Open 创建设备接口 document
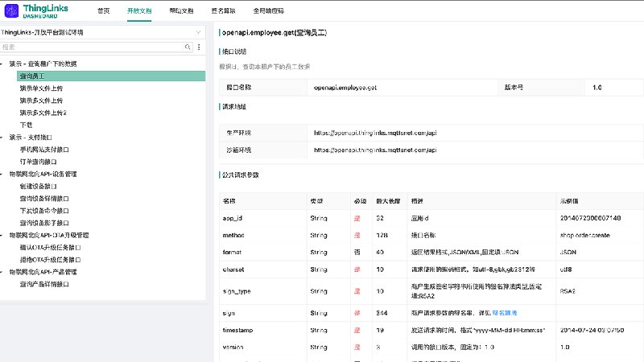Image resolution: width=644 pixels, height=362 pixels. pyautogui.click(x=38, y=187)
